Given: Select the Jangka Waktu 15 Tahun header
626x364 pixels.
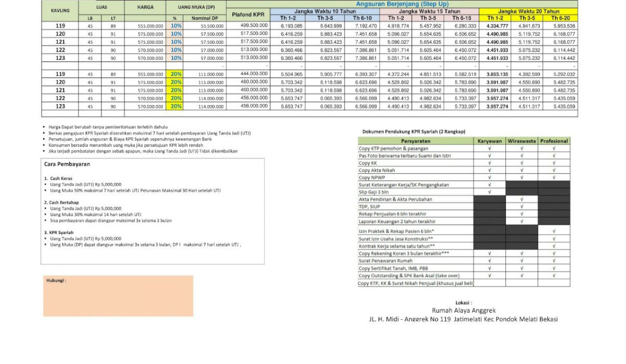Looking at the screenshot, I should coord(429,11).
